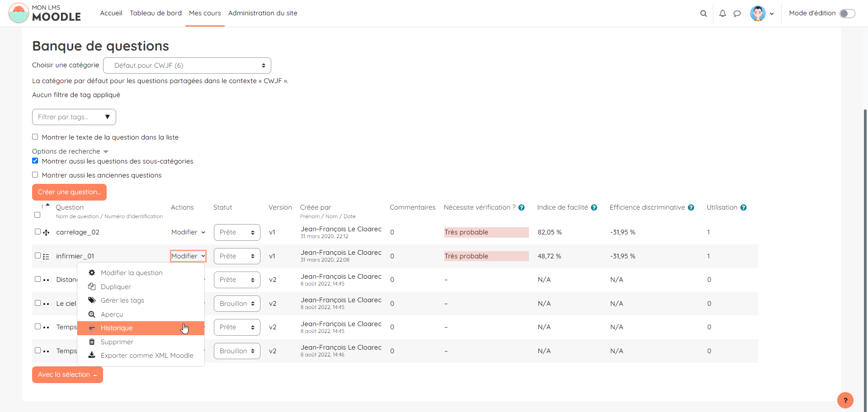868x412 pixels.
Task: Select the carrelage_02 question checkbox
Action: [38, 232]
